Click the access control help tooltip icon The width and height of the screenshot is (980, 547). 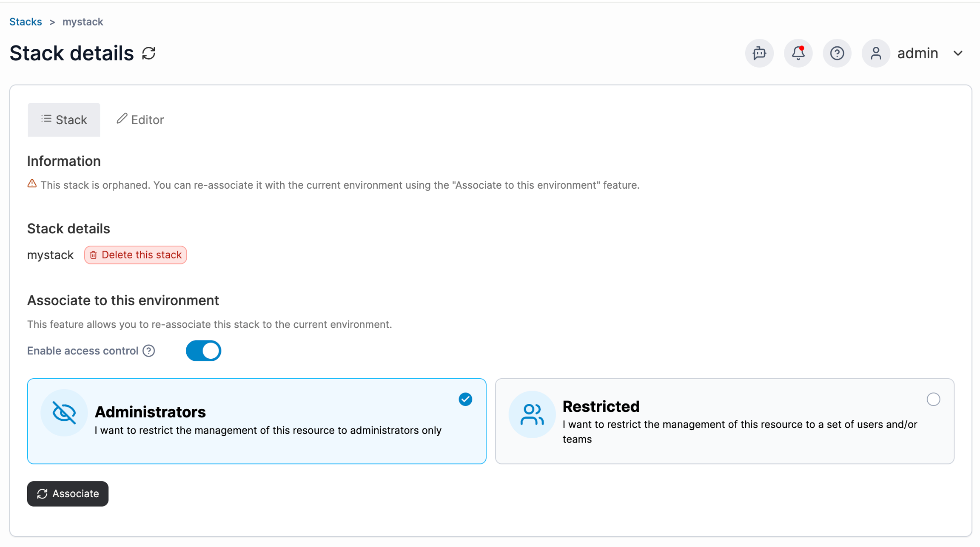(x=149, y=351)
